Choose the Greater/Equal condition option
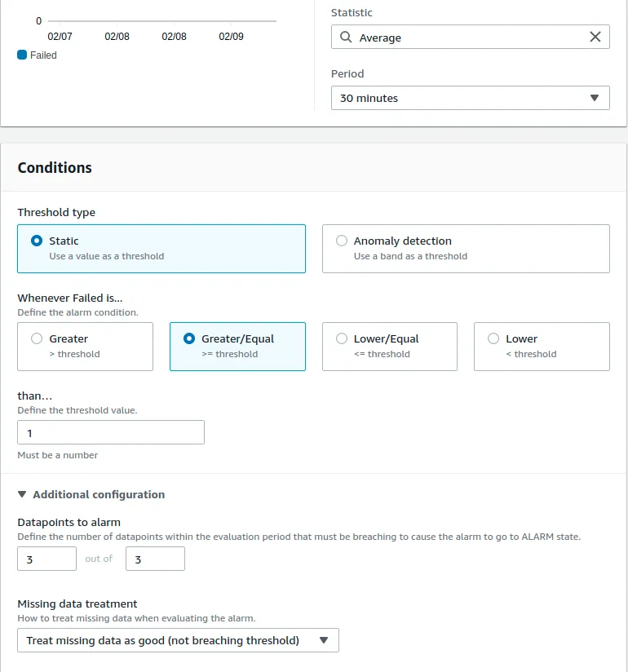The width and height of the screenshot is (628, 672). pos(189,339)
